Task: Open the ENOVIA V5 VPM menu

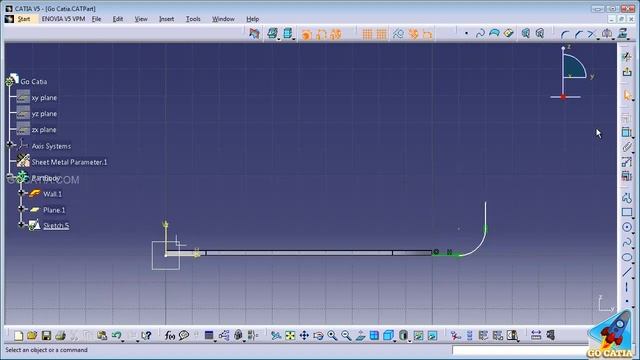Action: 63,19
